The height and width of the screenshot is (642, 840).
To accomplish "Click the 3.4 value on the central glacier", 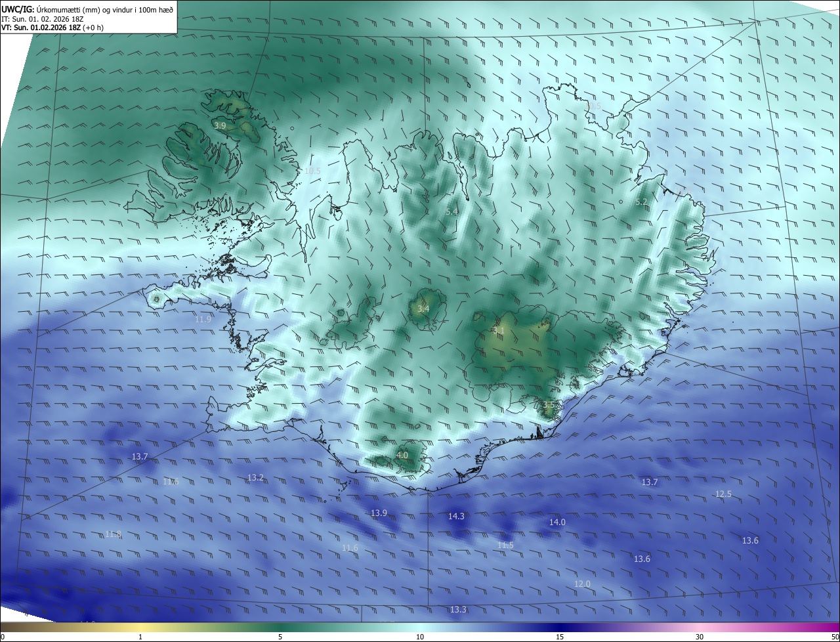I will 424,309.
